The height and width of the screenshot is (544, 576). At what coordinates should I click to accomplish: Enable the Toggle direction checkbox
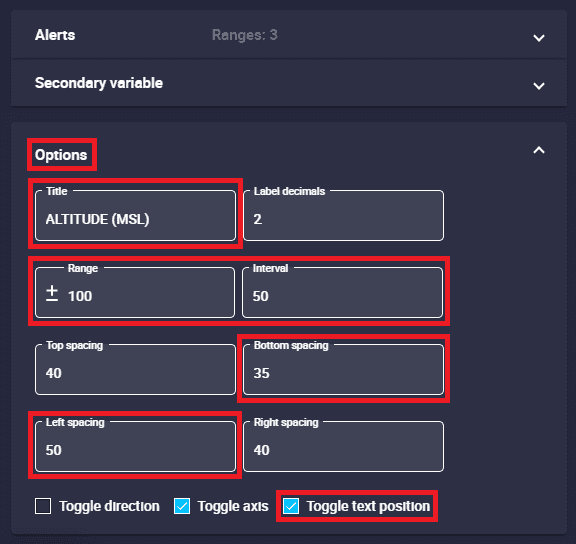tap(43, 506)
